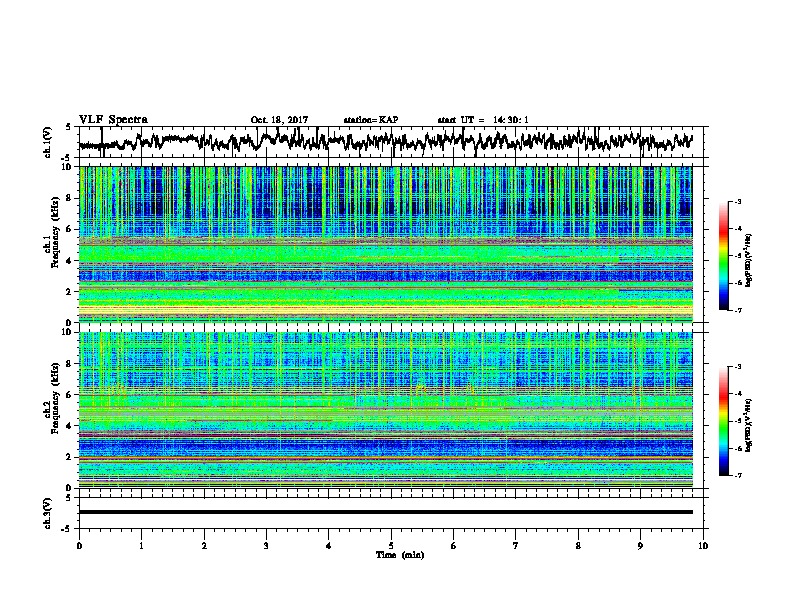The height and width of the screenshot is (612, 792).
Task: Click the ch.2 "Frequency (kHz)" axis label
Action: (55, 398)
